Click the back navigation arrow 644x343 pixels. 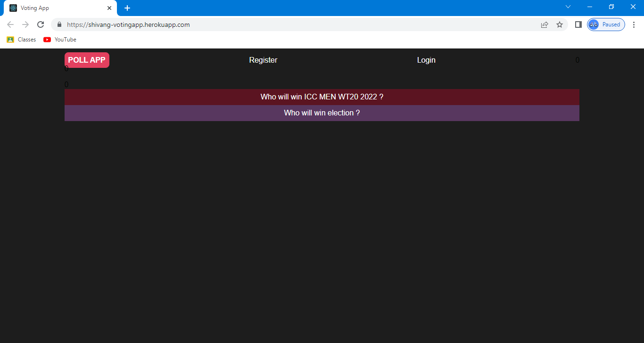tap(10, 24)
